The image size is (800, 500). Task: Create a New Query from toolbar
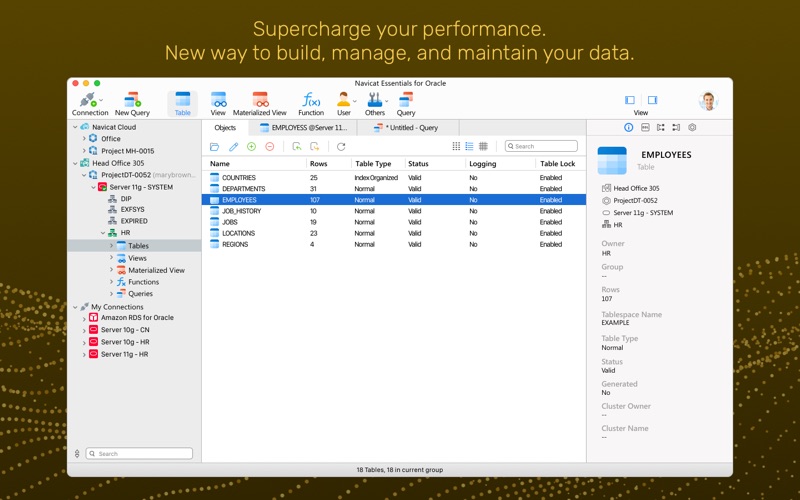click(132, 104)
